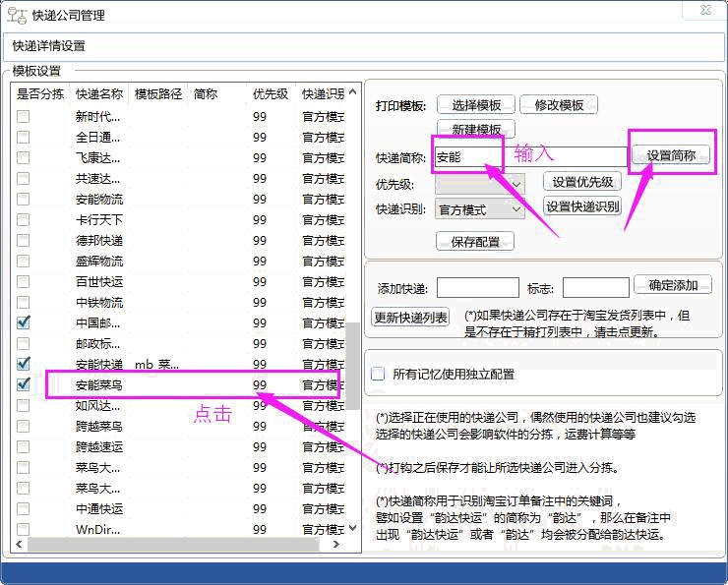Focus the 添加快递 input field
728x585 pixels.
(478, 288)
